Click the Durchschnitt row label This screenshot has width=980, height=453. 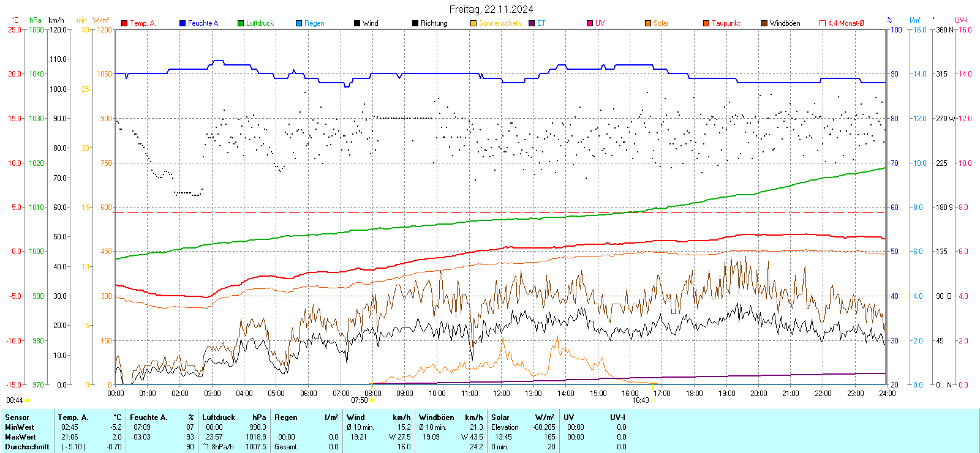27,447
